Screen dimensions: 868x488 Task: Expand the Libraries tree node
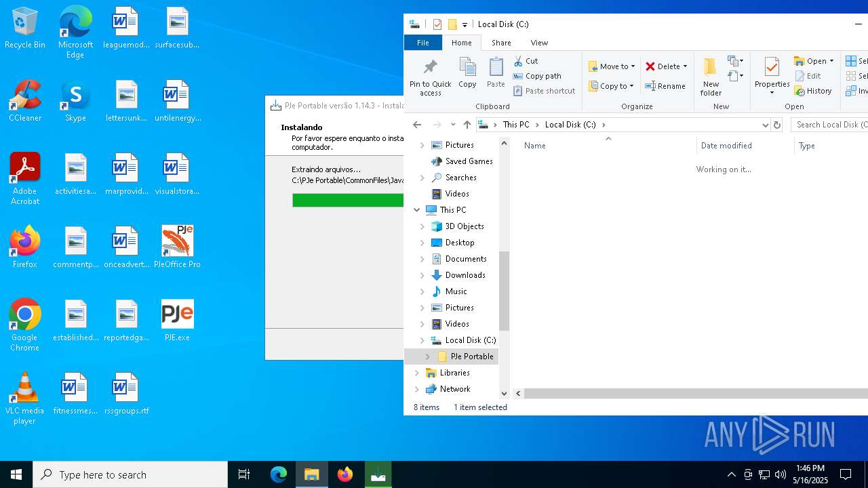417,373
